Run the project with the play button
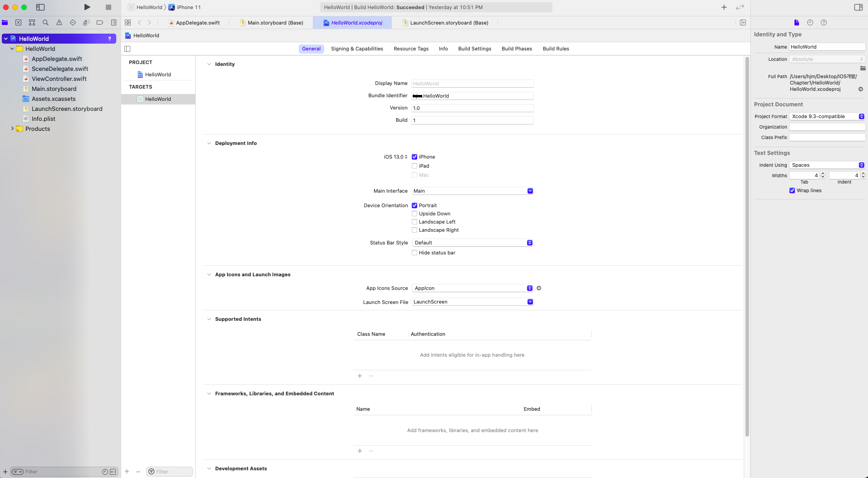868x478 pixels. pos(87,7)
